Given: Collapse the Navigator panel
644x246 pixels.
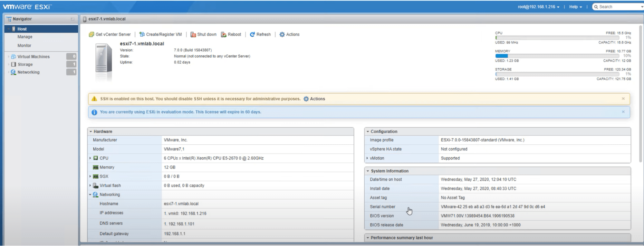Looking at the screenshot, I should click(x=72, y=19).
